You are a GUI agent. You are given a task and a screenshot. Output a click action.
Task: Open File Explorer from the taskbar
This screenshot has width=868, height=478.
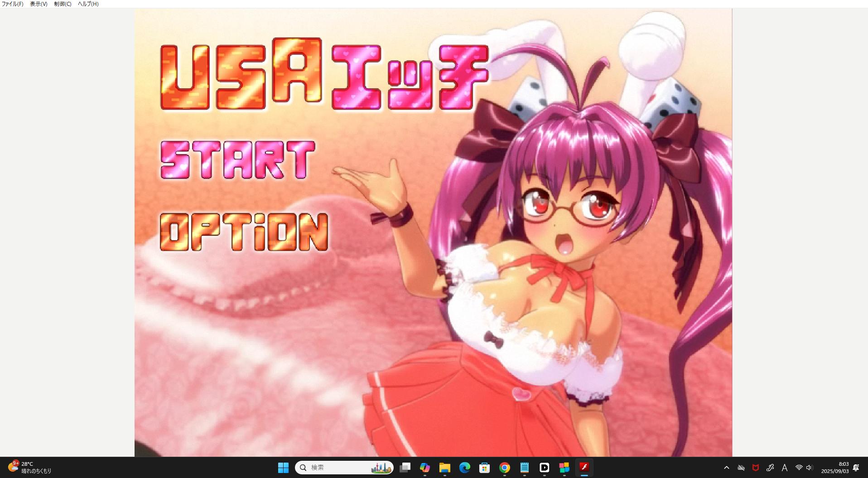[444, 468]
